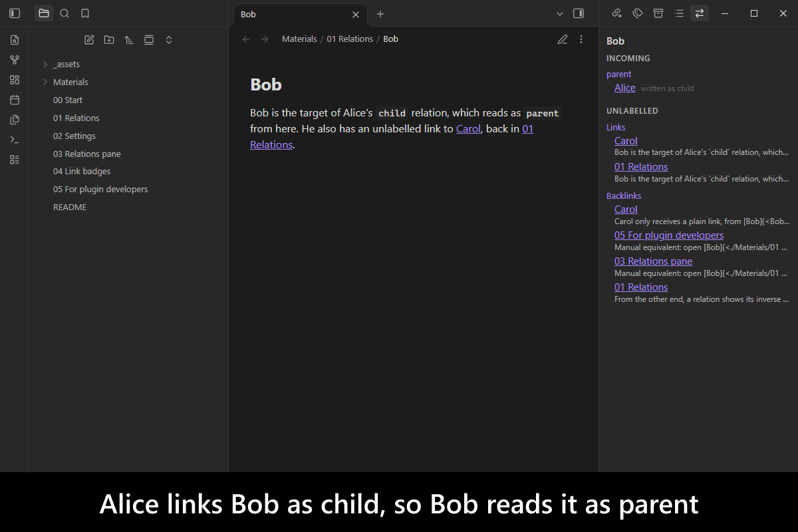The image size is (798, 532).
Task: Open graph view ribbon icon
Action: click(15, 60)
